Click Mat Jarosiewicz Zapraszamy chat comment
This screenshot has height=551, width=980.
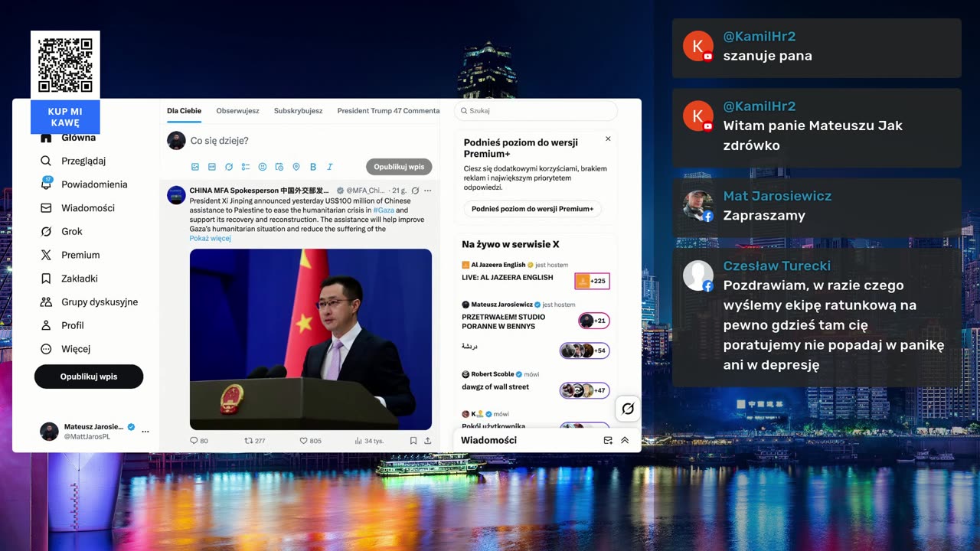(817, 207)
